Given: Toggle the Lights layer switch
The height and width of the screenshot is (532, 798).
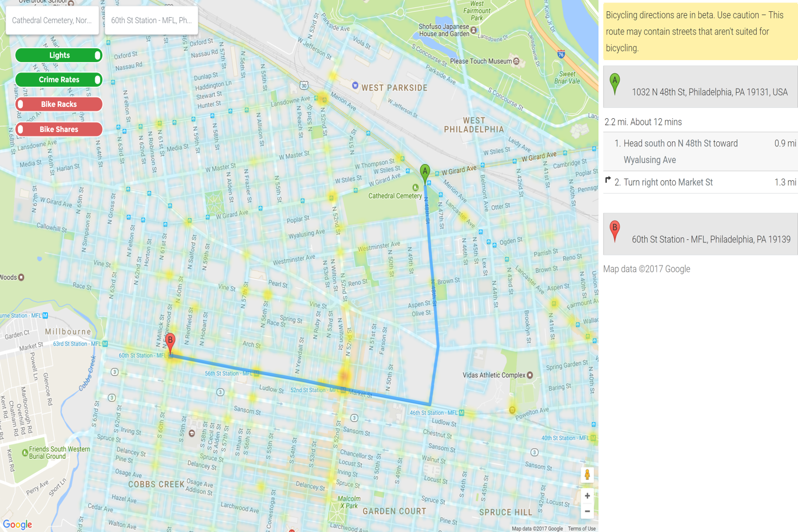Looking at the screenshot, I should pos(59,55).
